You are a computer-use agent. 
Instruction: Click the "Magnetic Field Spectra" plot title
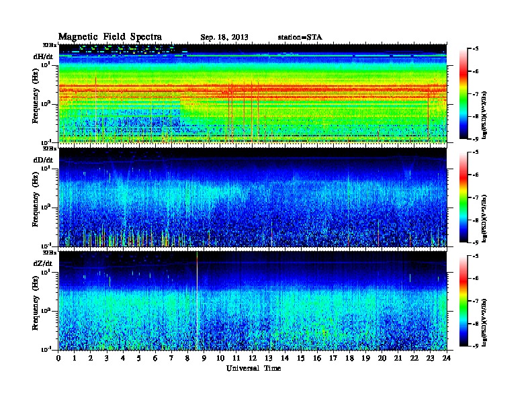110,37
